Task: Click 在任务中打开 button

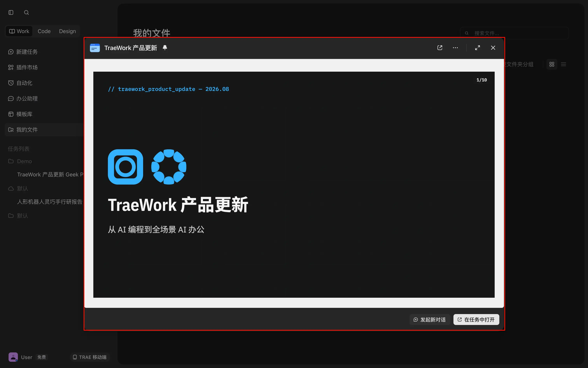Action: [x=476, y=320]
